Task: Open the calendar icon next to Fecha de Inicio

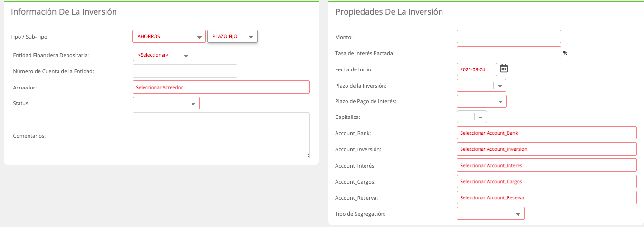Action: point(504,69)
